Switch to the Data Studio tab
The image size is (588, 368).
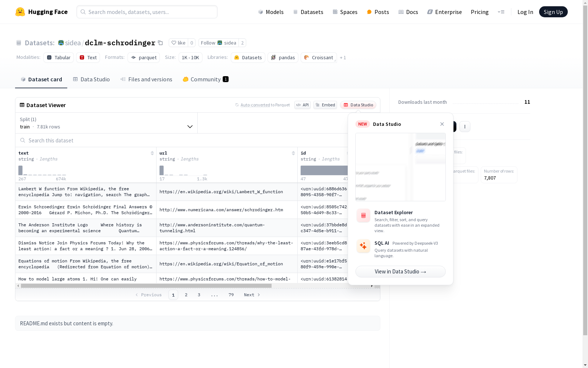click(91, 79)
